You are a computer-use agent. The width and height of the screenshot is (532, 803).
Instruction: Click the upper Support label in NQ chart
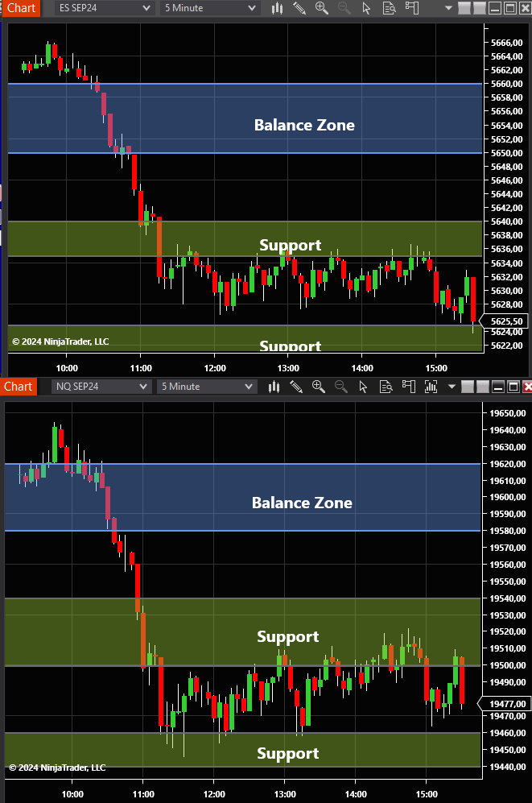[288, 636]
